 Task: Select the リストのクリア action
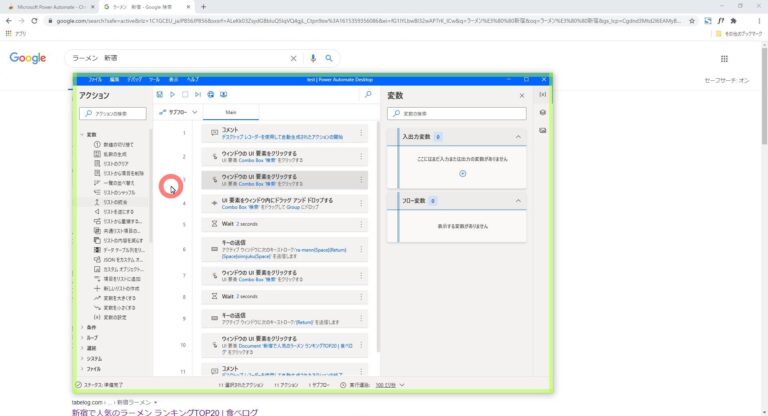pos(115,164)
